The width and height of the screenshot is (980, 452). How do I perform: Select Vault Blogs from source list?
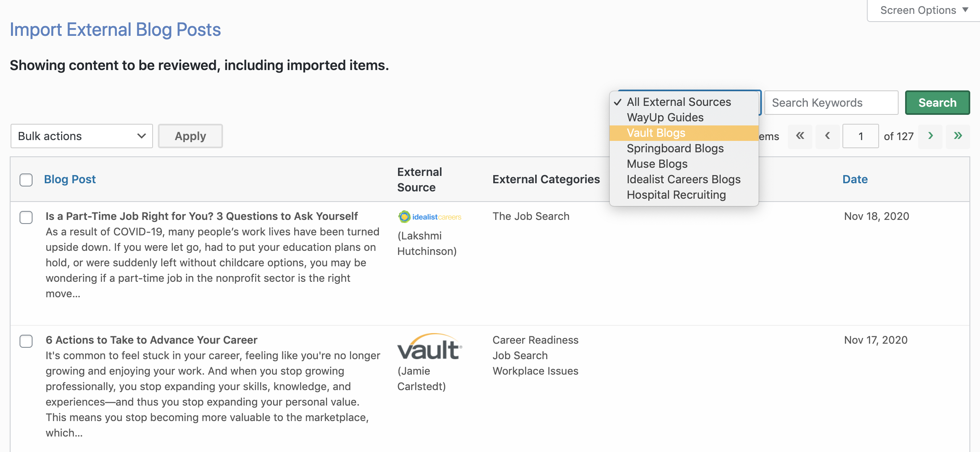656,133
